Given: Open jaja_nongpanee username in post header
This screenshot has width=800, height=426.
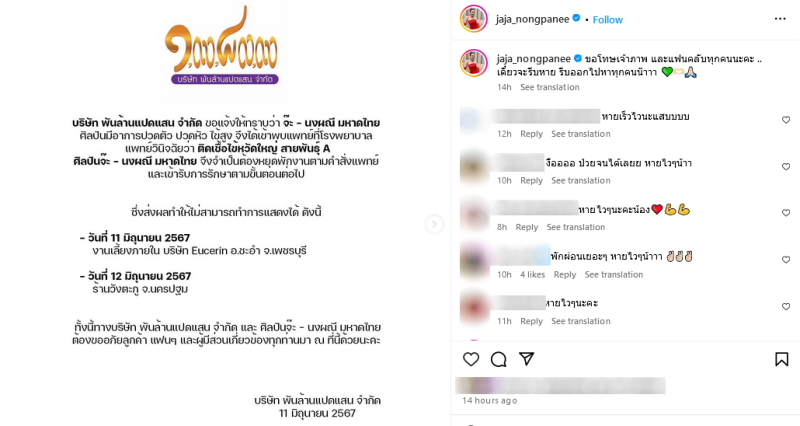Looking at the screenshot, I should click(533, 19).
